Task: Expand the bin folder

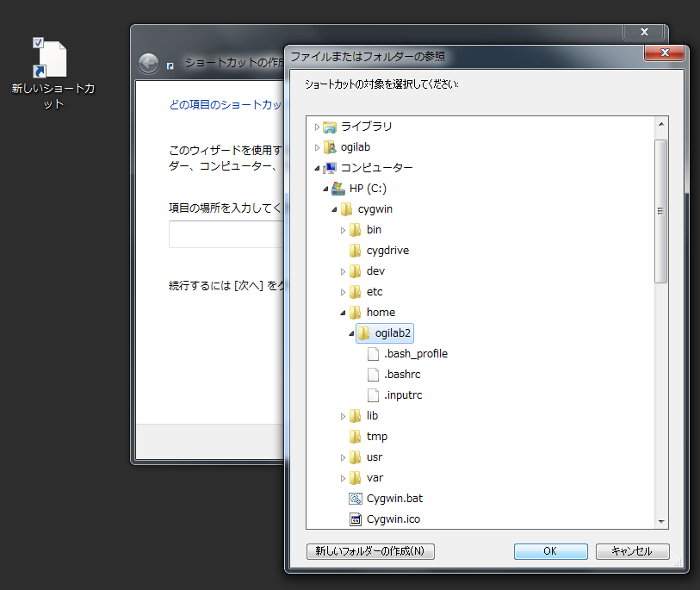Action: coord(343,230)
